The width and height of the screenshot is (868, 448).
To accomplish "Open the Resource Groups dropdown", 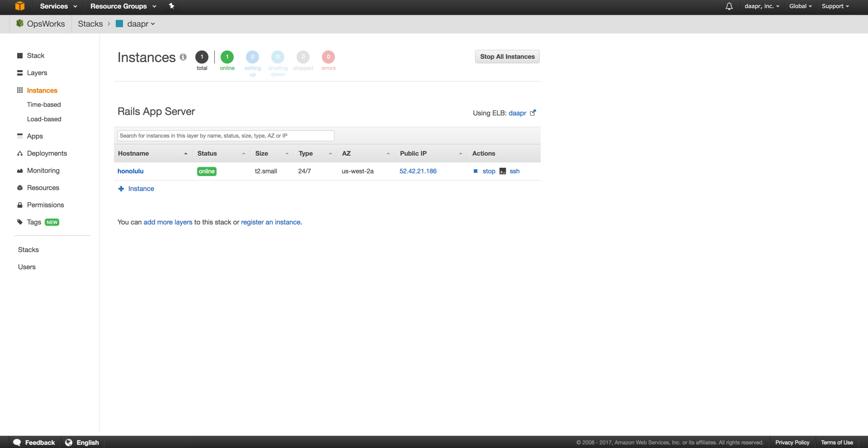I will click(123, 6).
